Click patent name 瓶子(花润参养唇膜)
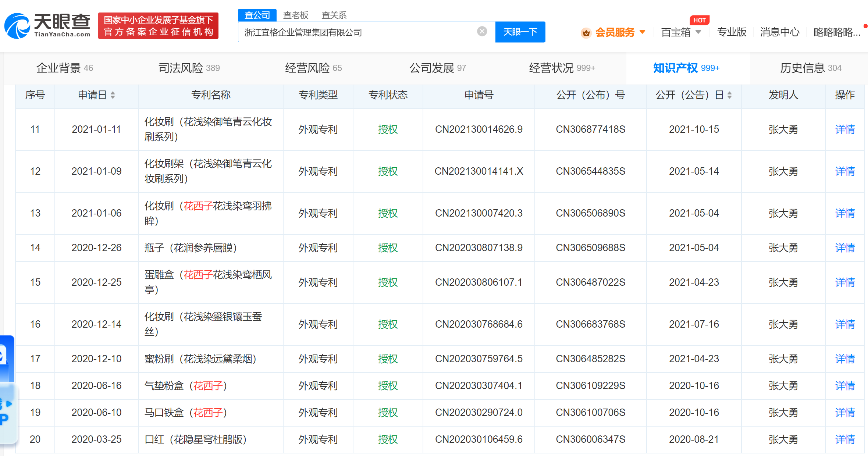Image resolution: width=868 pixels, height=456 pixels. click(x=191, y=248)
